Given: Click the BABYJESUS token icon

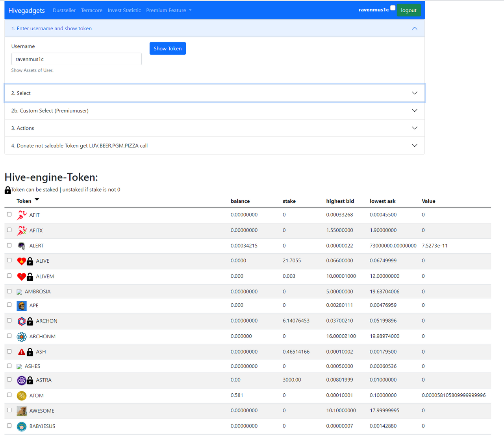Looking at the screenshot, I should [22, 426].
